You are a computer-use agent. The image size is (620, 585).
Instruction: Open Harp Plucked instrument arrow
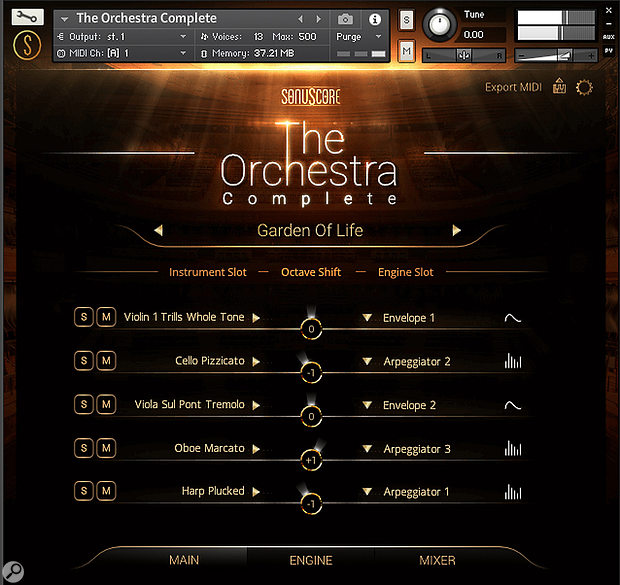pyautogui.click(x=256, y=492)
